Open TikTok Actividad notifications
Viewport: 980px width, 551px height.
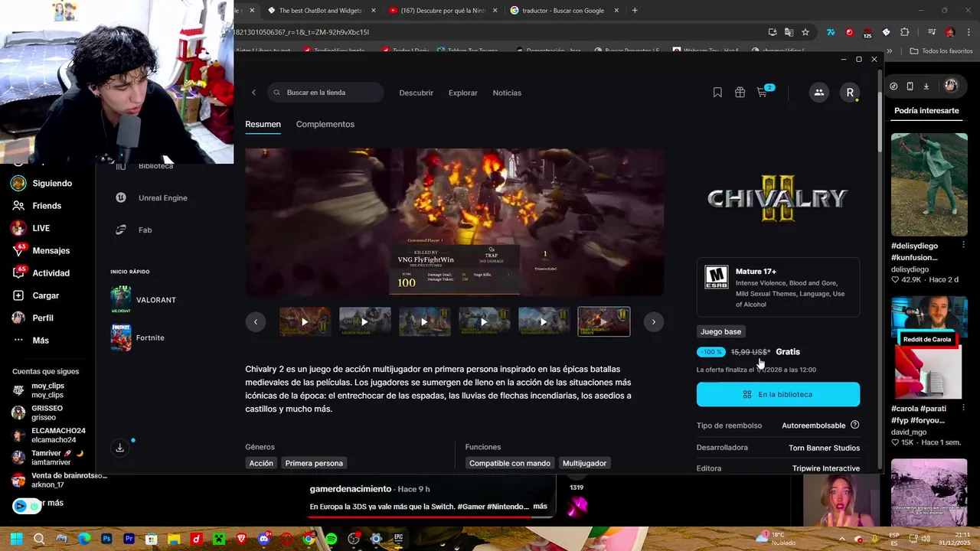41,273
